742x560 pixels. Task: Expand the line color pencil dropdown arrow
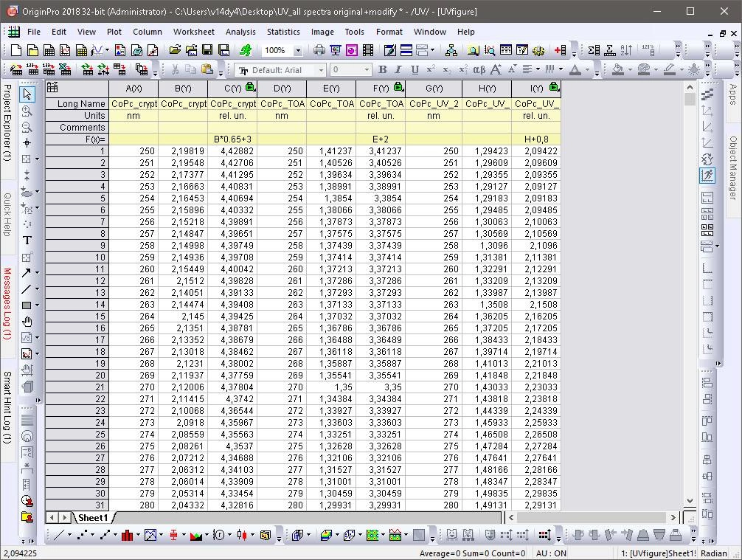(x=682, y=70)
